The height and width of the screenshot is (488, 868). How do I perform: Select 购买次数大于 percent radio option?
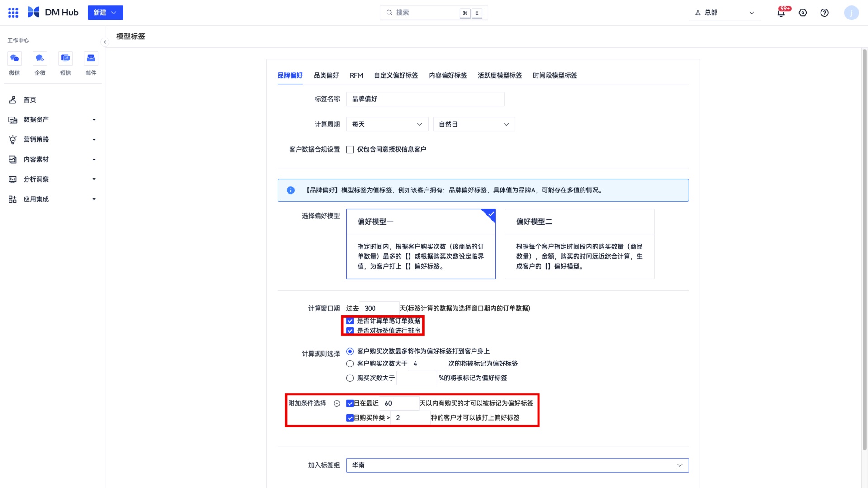pos(350,378)
